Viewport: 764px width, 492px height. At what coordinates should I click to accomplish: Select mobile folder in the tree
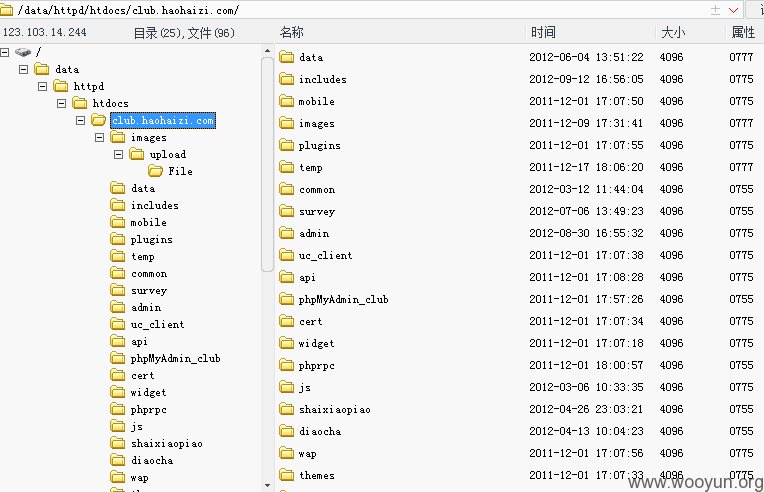click(149, 222)
